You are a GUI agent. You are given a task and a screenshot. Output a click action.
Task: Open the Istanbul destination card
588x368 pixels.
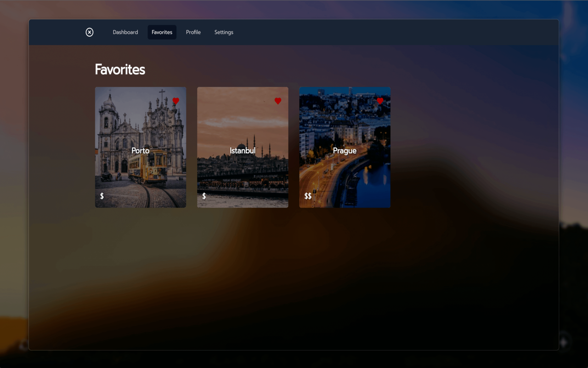point(243,147)
